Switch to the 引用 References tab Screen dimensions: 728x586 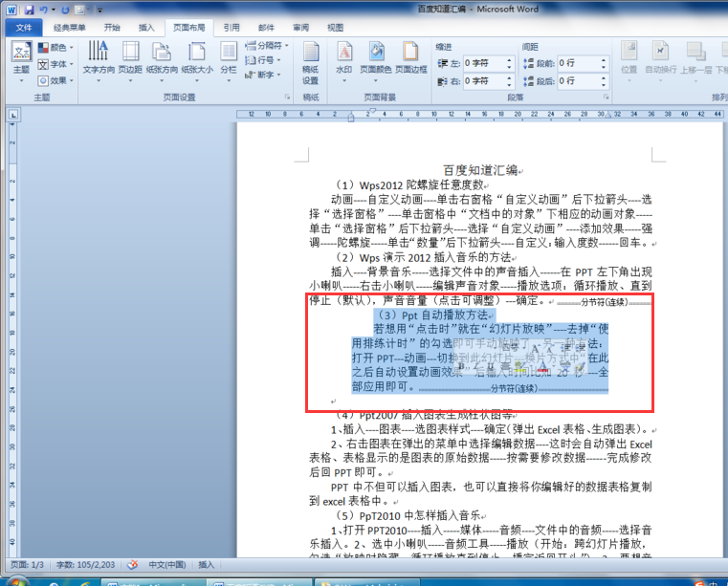click(x=232, y=28)
